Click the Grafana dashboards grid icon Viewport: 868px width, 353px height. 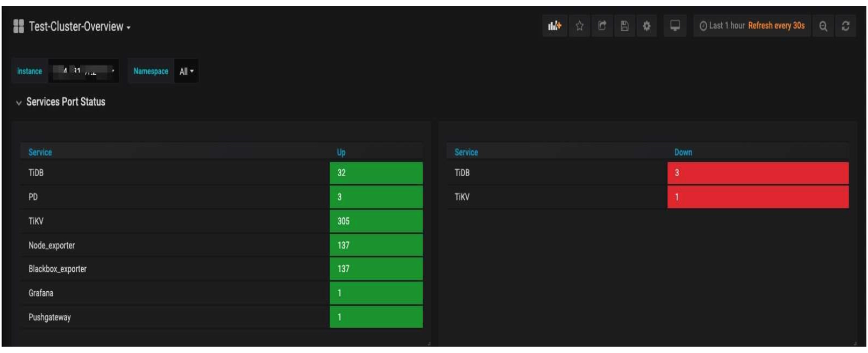(x=19, y=26)
